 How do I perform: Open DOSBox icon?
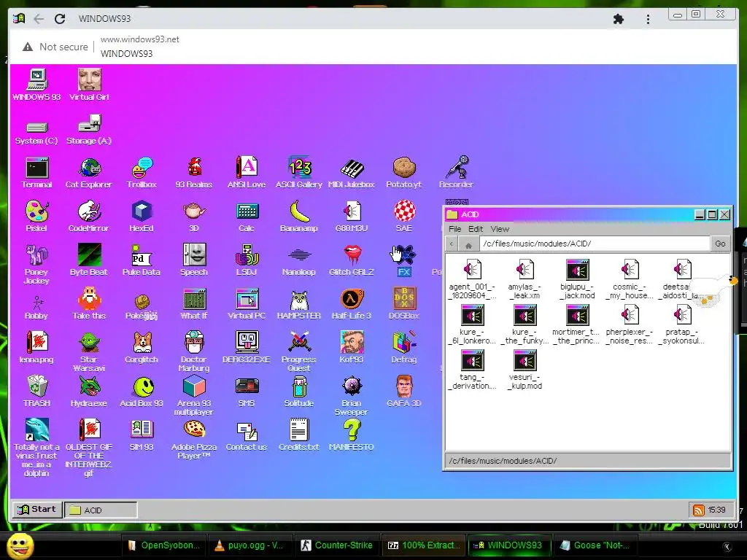(x=404, y=304)
